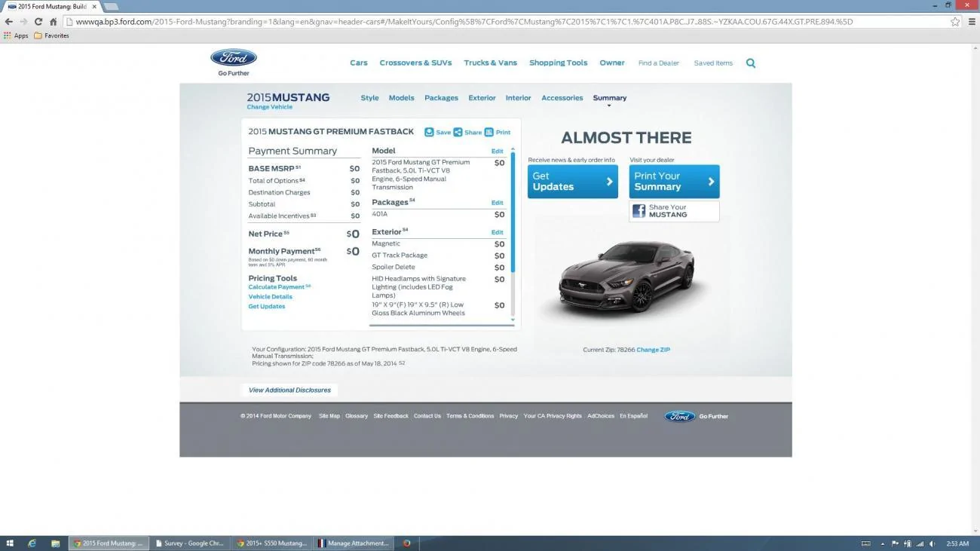Open the Site Map footer link
Image resolution: width=980 pixels, height=551 pixels.
coord(329,416)
